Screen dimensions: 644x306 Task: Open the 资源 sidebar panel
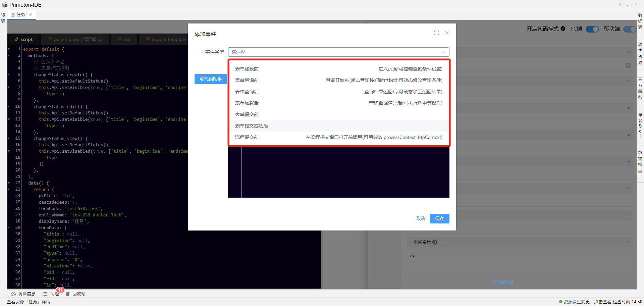[3, 18]
